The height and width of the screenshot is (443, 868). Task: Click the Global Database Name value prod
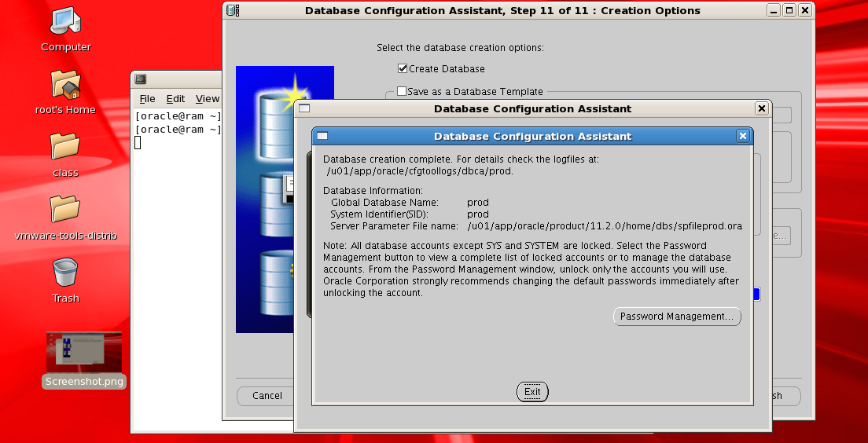tap(478, 203)
